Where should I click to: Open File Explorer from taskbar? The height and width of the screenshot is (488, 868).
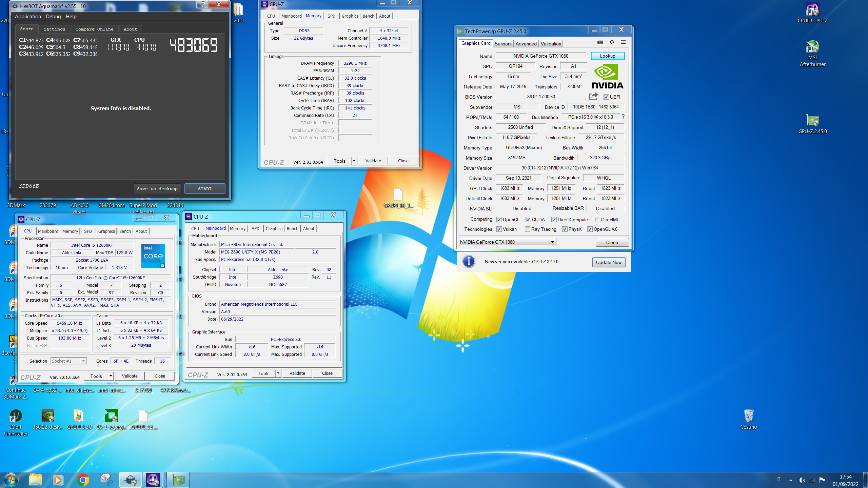click(x=36, y=480)
